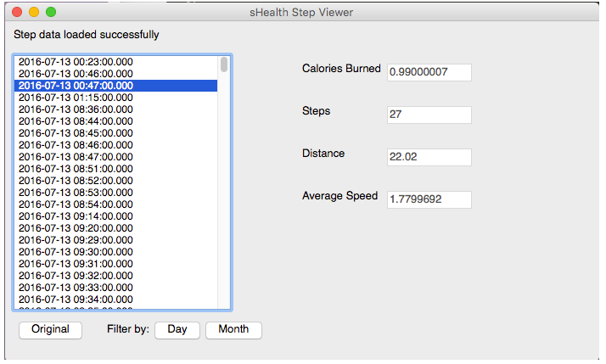Viewport: 606px width, 364px height.
Task: Click the 'Step data loaded successfully' status text
Action: point(87,35)
